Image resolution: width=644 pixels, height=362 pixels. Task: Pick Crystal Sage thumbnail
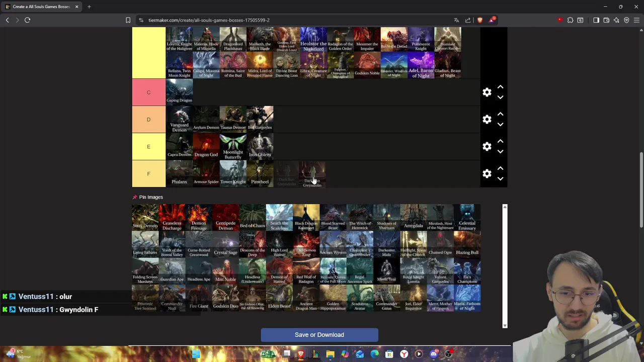click(225, 244)
